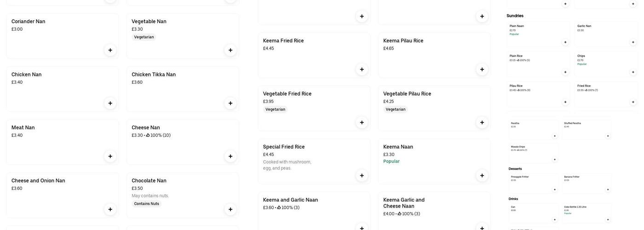Add Chips from the Sundries section

(x=633, y=72)
